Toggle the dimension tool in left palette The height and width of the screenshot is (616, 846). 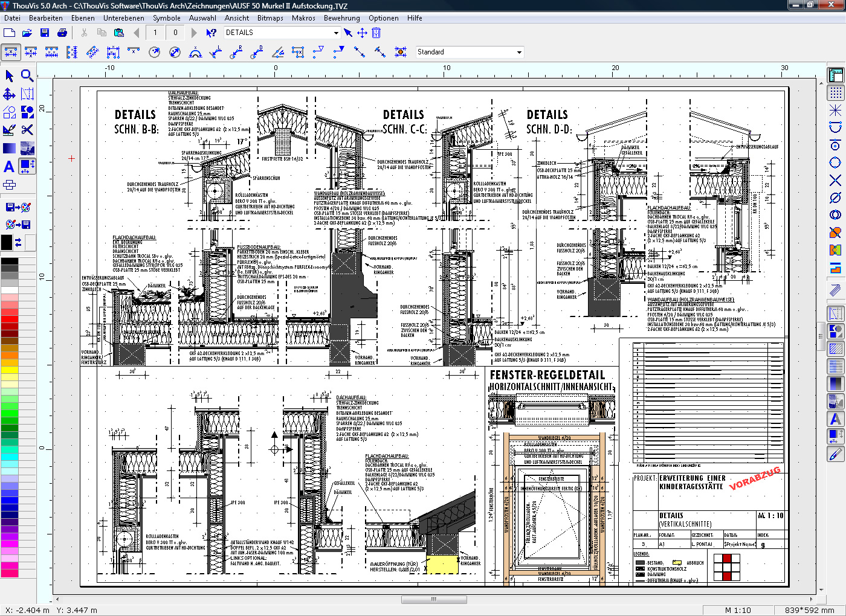(x=27, y=166)
